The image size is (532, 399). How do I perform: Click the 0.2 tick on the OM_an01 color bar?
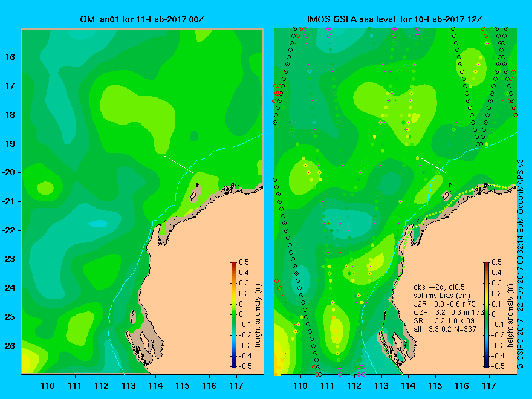244,293
